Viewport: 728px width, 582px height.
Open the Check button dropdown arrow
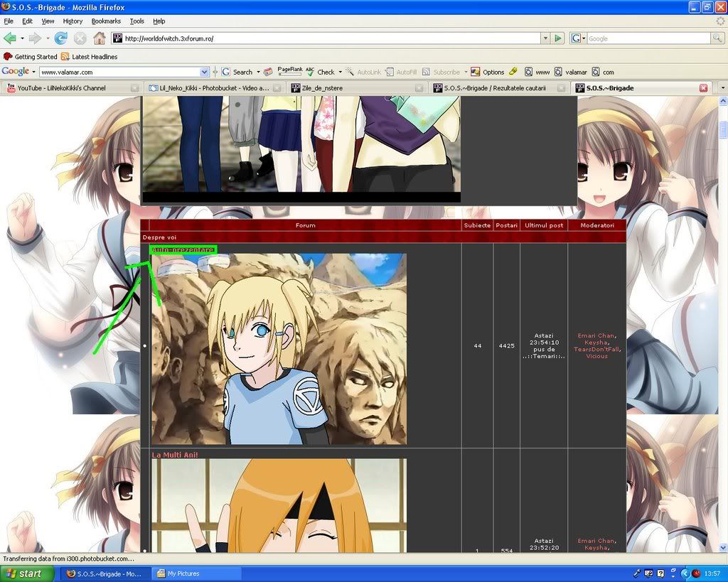point(340,72)
